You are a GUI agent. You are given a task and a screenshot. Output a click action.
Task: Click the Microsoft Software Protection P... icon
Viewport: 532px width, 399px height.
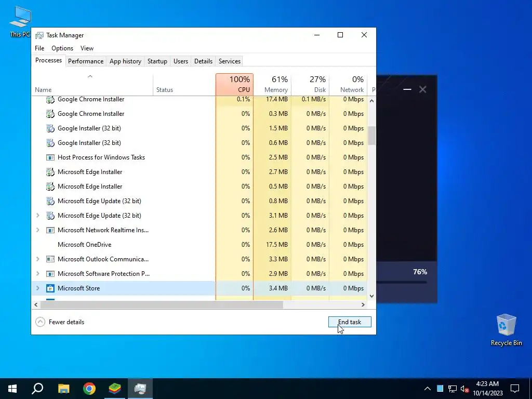pyautogui.click(x=50, y=274)
